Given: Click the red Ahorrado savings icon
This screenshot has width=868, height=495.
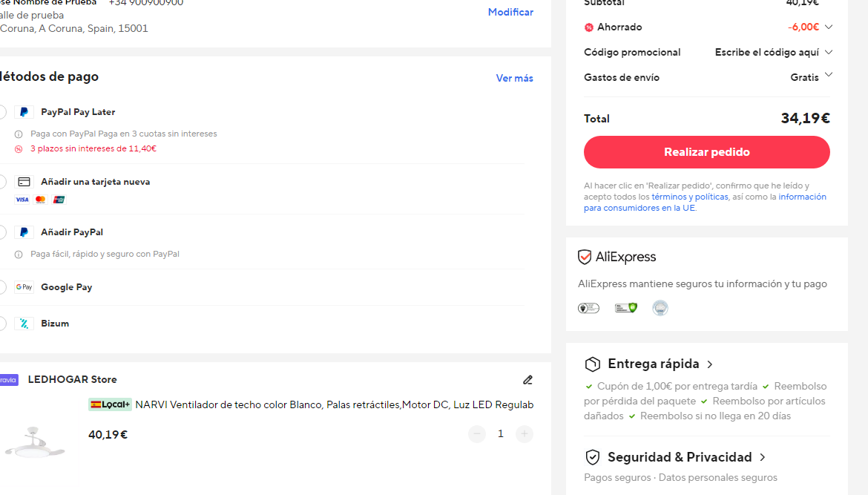Looking at the screenshot, I should point(589,27).
